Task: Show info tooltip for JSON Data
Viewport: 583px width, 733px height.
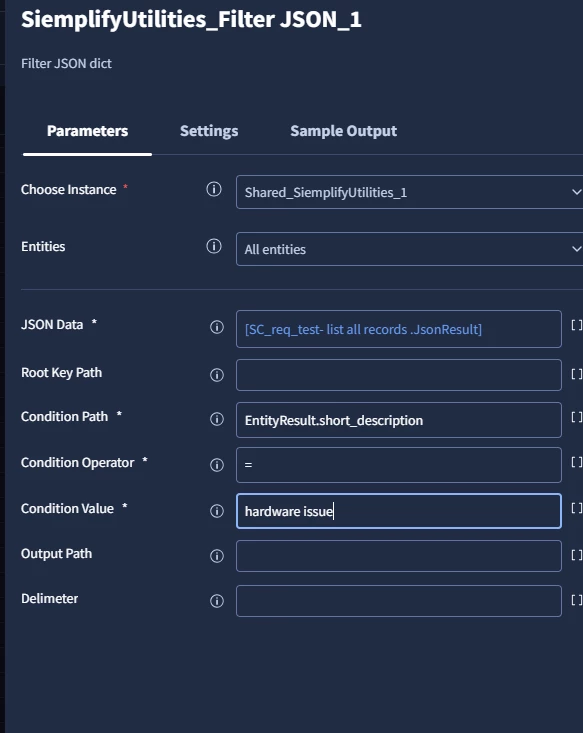Action: pyautogui.click(x=217, y=327)
